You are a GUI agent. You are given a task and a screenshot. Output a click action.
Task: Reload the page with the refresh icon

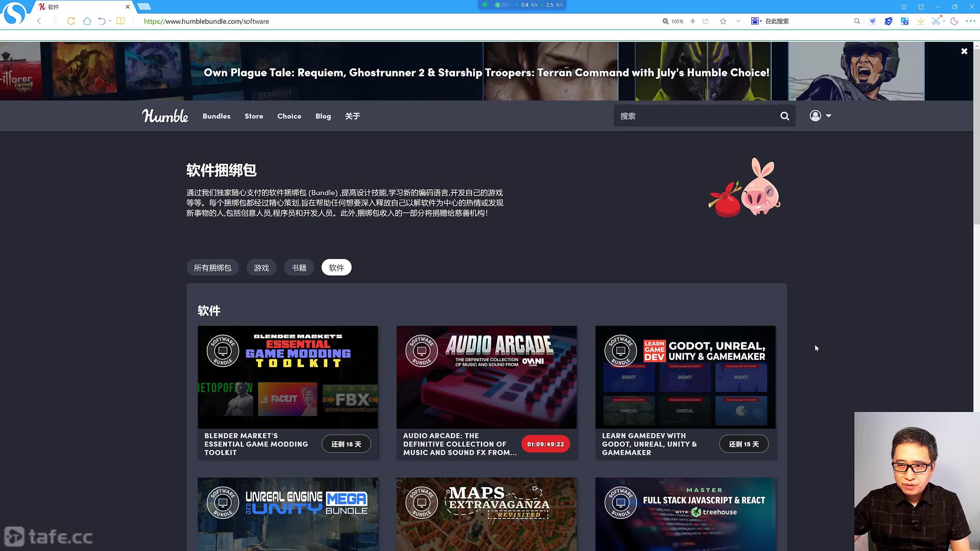[71, 21]
